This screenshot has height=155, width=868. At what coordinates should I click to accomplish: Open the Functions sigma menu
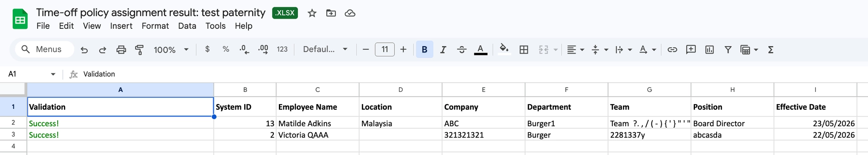tap(771, 50)
